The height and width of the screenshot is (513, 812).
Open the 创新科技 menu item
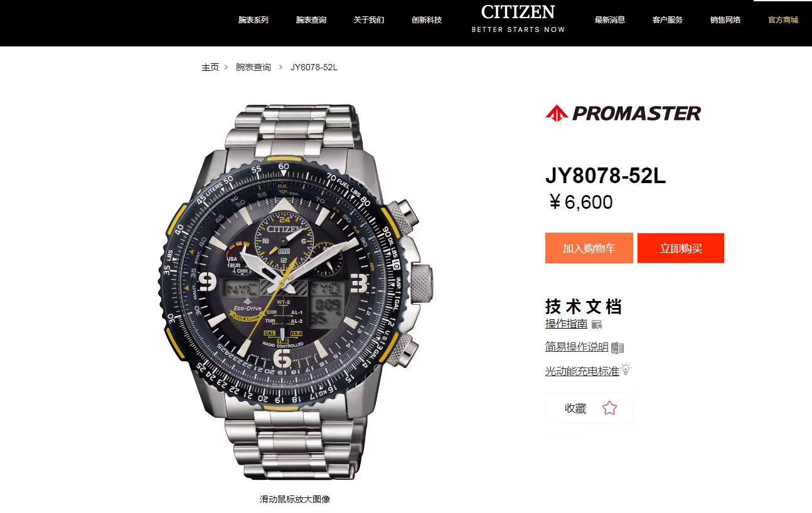pos(427,20)
